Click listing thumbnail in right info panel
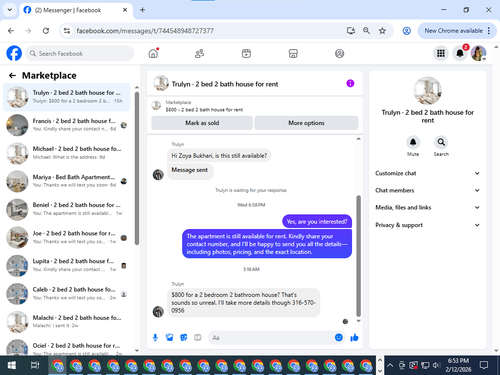Viewport: 500px width, 375px height. 427,91
